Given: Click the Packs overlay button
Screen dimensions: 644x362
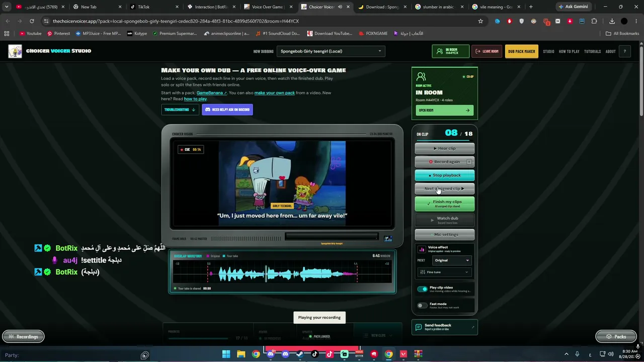Looking at the screenshot, I should (616, 337).
